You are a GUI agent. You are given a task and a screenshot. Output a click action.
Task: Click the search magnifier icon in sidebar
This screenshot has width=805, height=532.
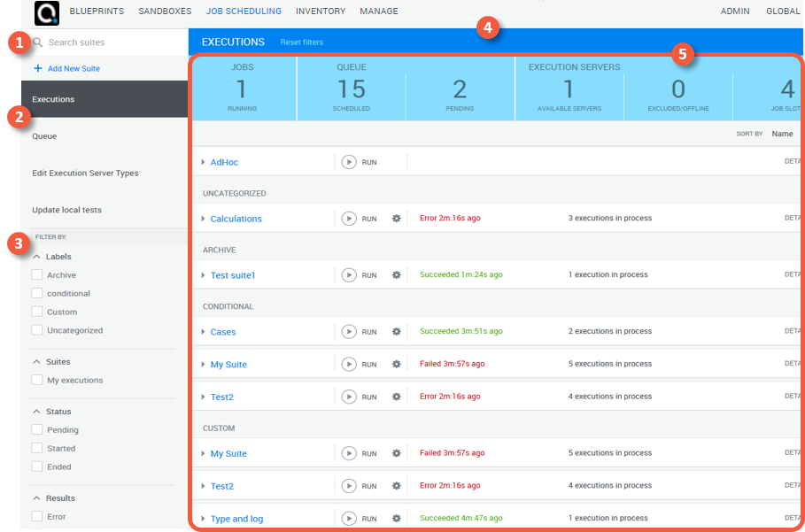click(x=38, y=42)
